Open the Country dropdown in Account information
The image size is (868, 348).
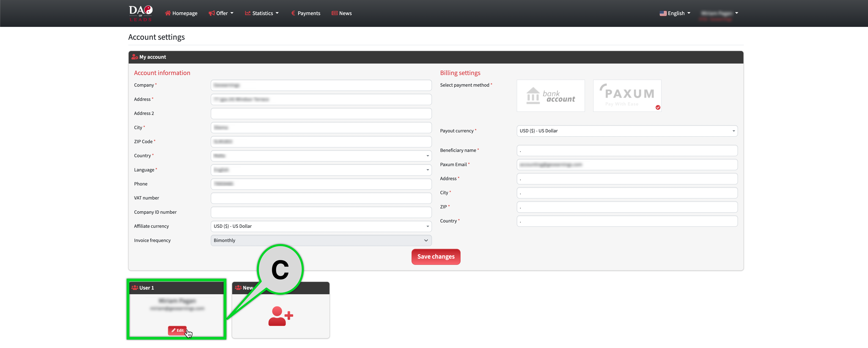(x=321, y=156)
